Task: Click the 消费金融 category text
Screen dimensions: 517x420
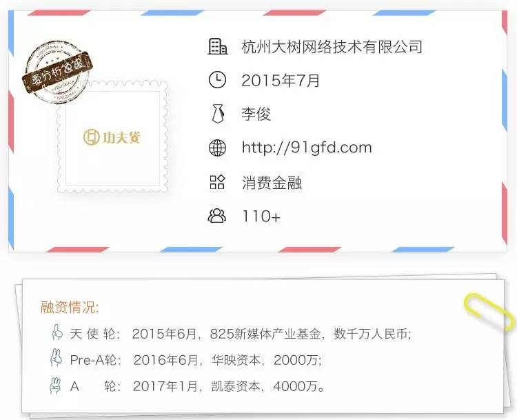Action: point(272,183)
